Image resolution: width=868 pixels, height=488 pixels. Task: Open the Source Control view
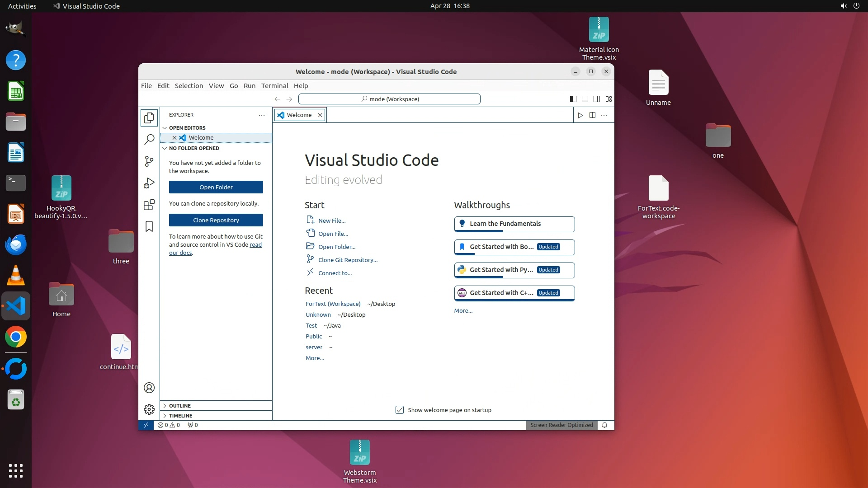coord(149,161)
